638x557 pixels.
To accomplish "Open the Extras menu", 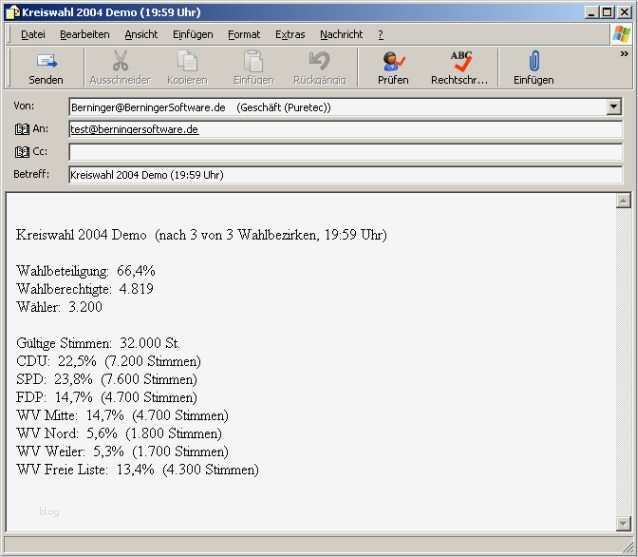I will point(290,35).
